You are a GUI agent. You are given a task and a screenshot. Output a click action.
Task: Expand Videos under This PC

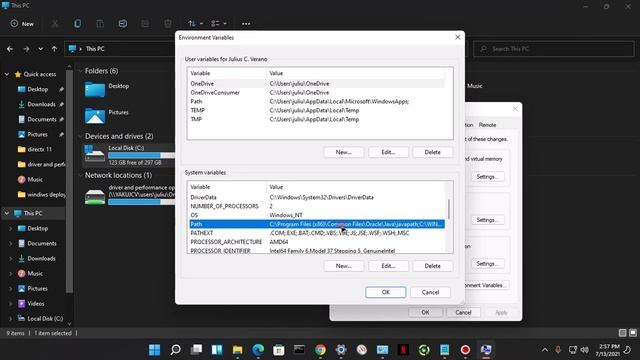(x=11, y=304)
